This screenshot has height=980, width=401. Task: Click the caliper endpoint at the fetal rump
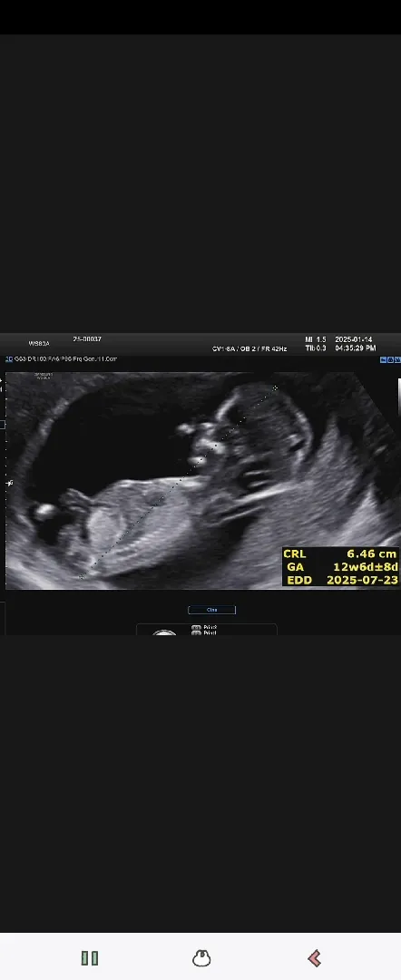(x=82, y=577)
